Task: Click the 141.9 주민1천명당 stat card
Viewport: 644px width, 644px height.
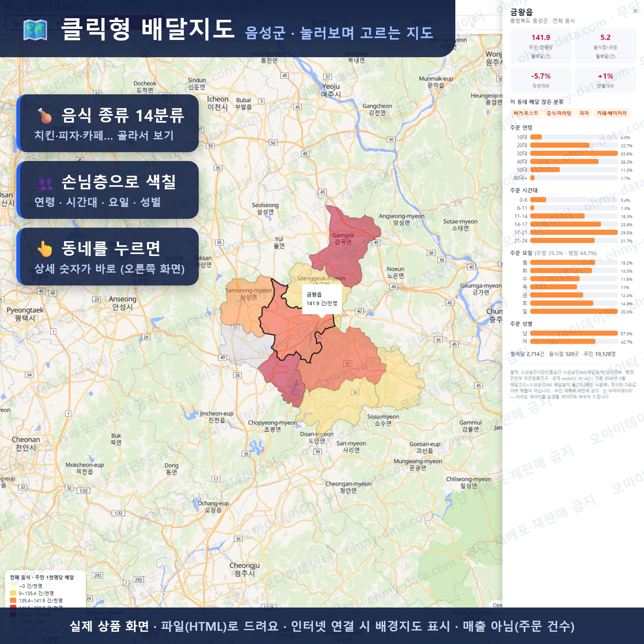Action: (x=541, y=46)
